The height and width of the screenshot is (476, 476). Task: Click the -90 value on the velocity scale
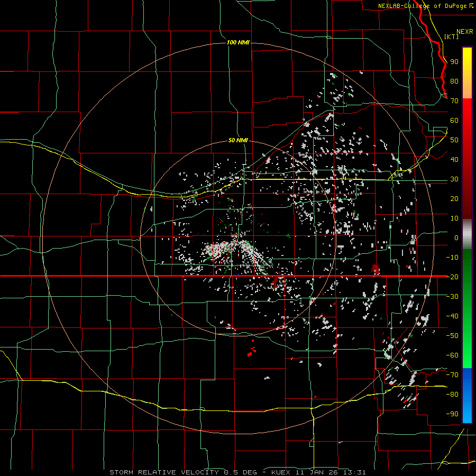[452, 414]
